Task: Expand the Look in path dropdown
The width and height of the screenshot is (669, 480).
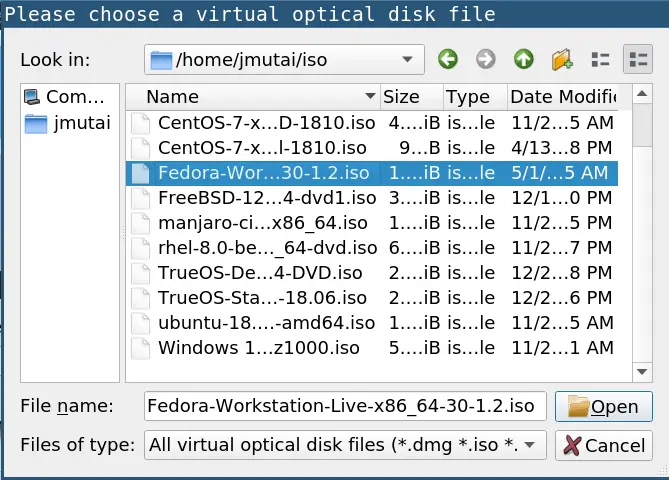Action: click(x=407, y=59)
